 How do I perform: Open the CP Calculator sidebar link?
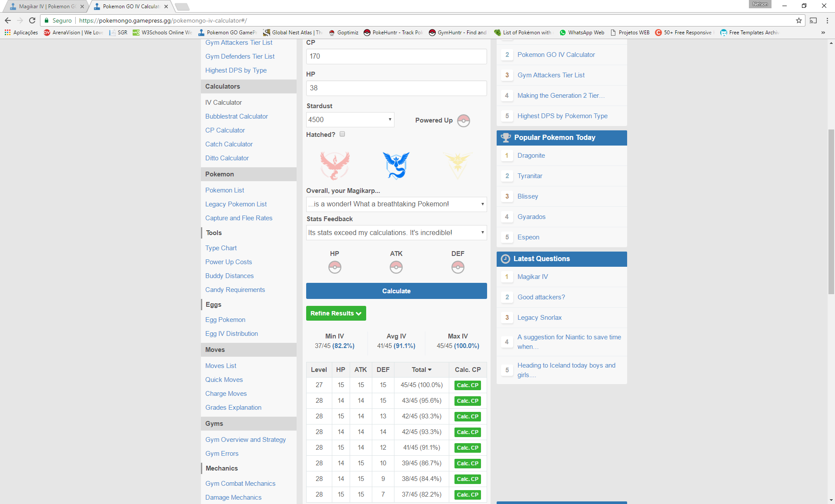click(225, 130)
